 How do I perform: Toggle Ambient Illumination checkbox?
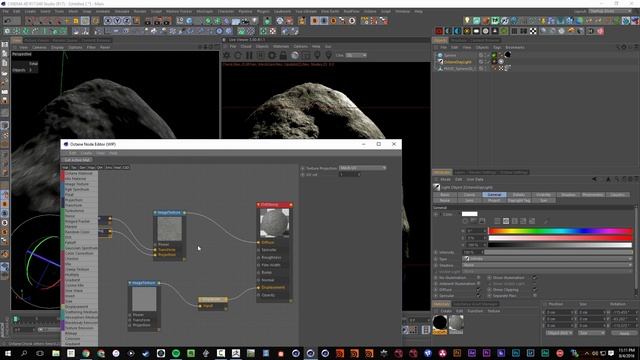478,284
